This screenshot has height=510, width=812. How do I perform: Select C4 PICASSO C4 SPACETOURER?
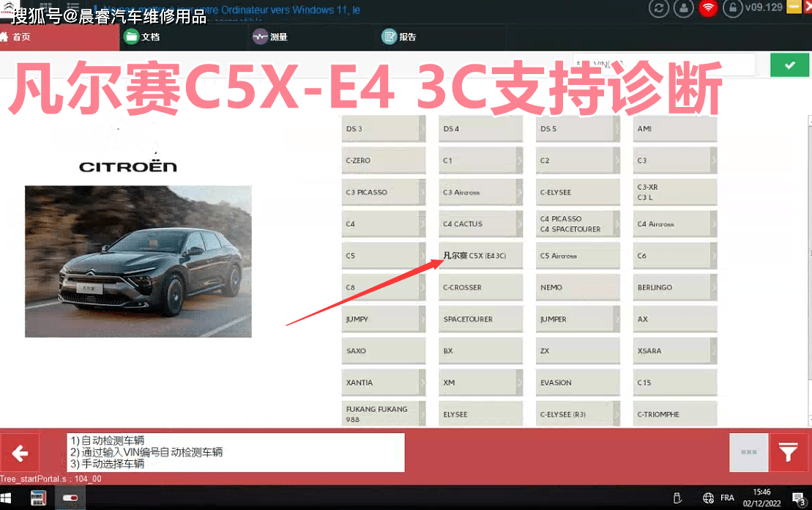point(578,224)
